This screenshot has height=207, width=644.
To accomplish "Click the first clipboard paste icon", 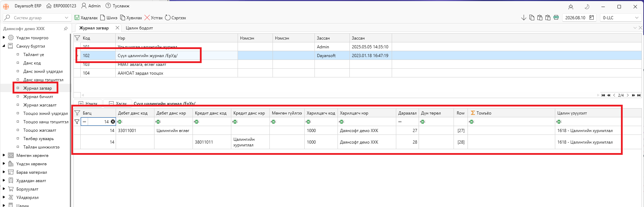I will [x=540, y=18].
